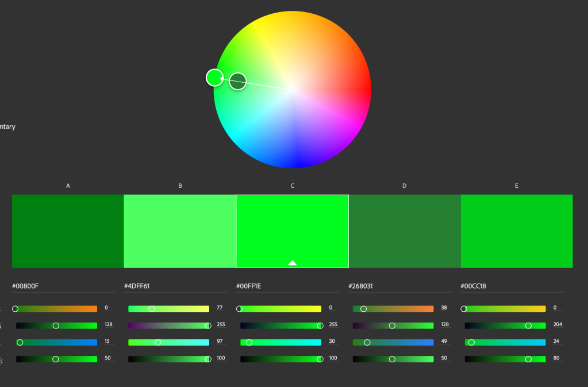Click the slider knob showing value 49
The width and height of the screenshot is (588, 387).
(x=367, y=342)
